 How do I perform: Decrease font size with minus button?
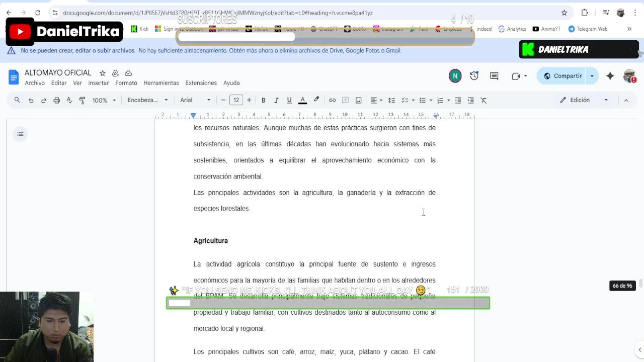click(x=223, y=100)
